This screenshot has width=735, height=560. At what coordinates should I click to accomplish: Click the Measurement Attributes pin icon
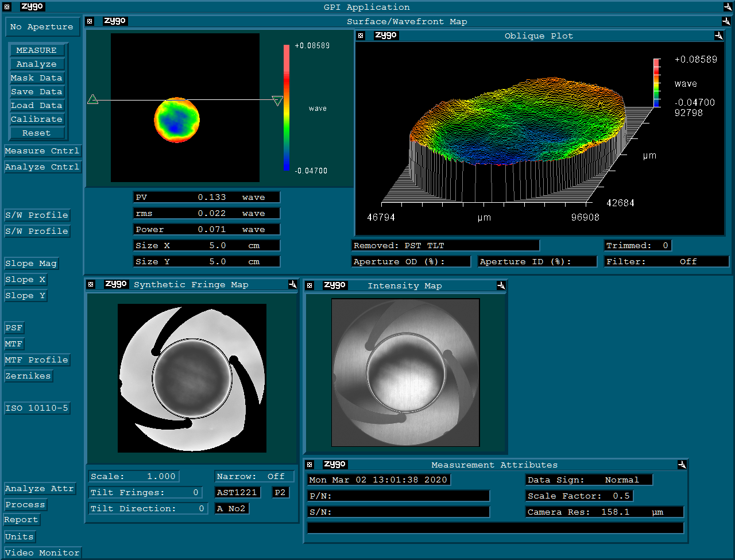(682, 465)
